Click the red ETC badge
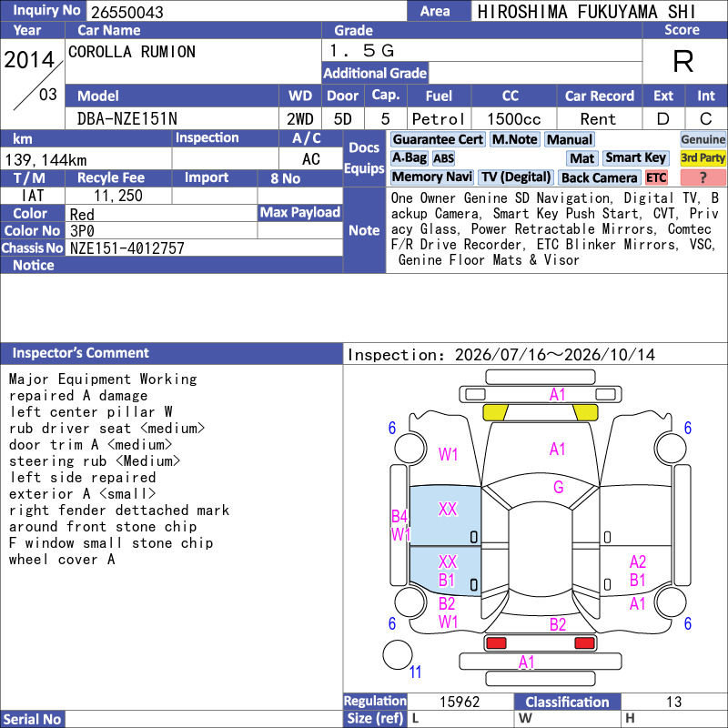This screenshot has width=728, height=728. click(x=656, y=177)
